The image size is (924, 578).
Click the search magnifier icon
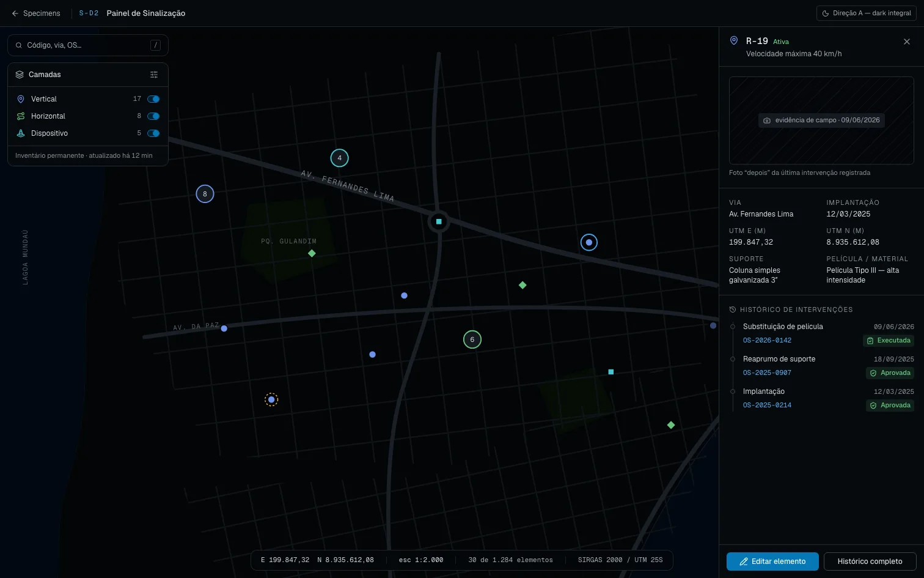coord(19,45)
